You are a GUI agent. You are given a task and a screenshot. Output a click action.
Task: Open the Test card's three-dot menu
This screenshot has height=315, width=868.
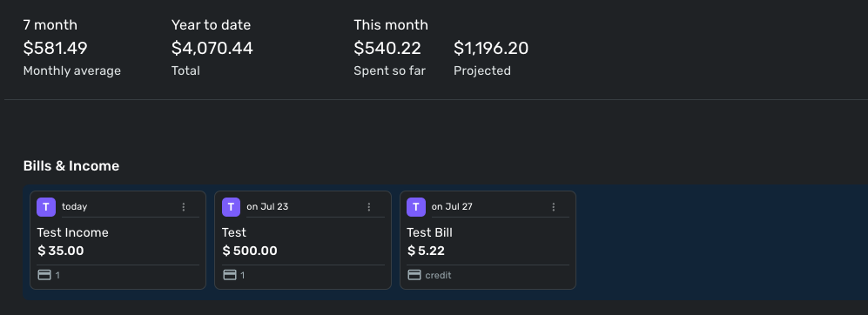click(x=369, y=207)
